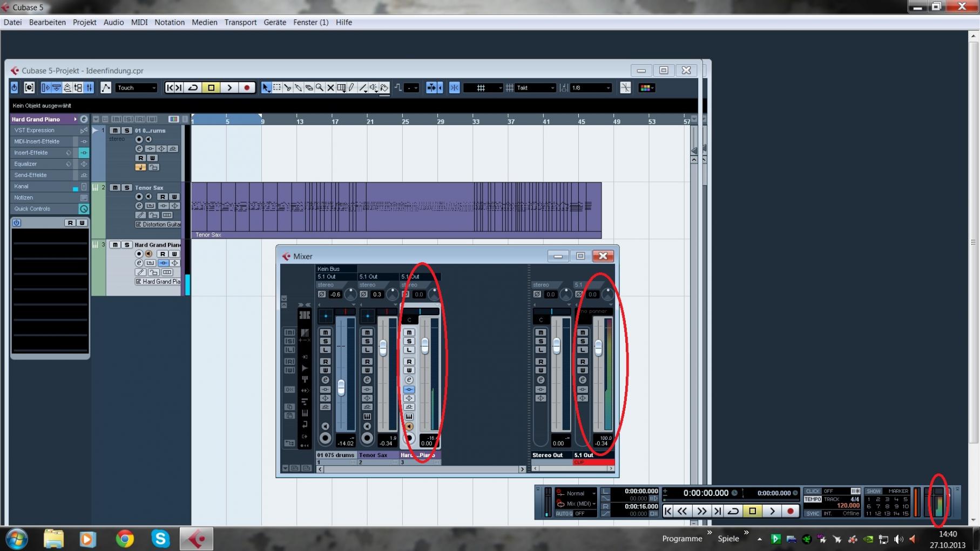The width and height of the screenshot is (980, 551).
Task: Open Google Chrome from the taskbar
Action: click(125, 539)
